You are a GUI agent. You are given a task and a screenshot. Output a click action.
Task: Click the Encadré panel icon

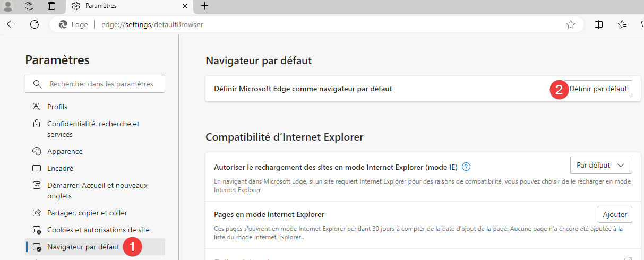(37, 168)
